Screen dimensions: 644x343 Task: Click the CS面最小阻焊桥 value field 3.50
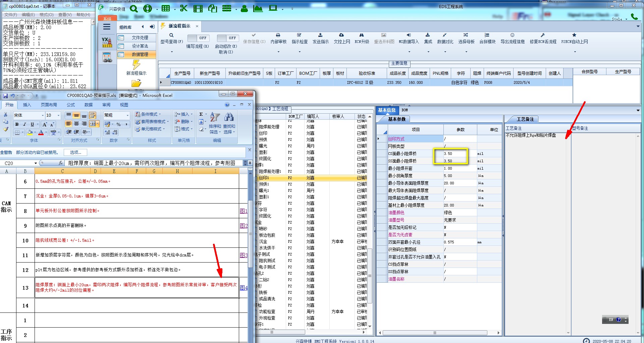point(460,154)
